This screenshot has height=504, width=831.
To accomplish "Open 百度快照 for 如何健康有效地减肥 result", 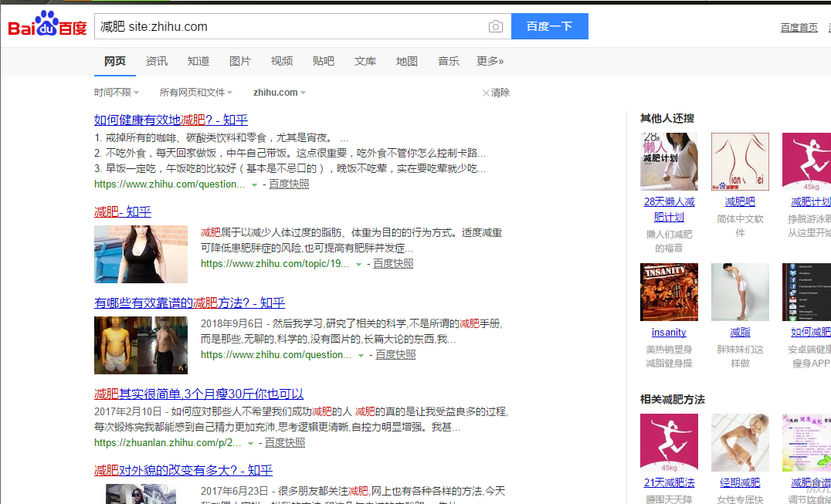I will [x=289, y=184].
